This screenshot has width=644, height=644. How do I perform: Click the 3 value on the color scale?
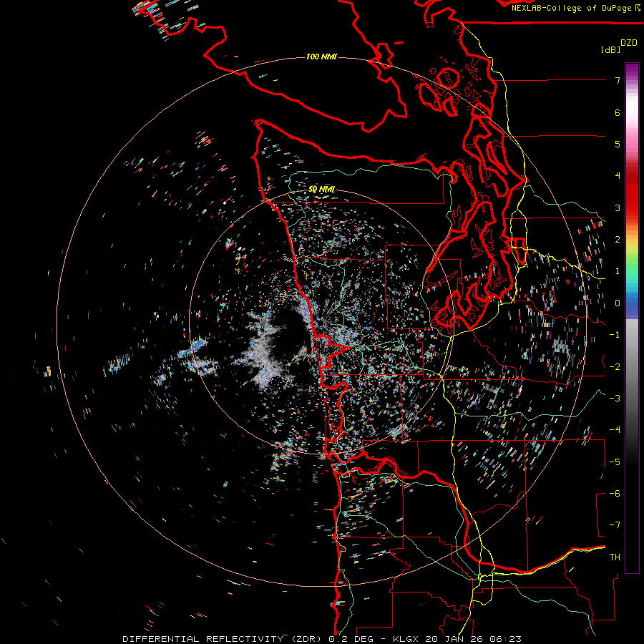(618, 208)
